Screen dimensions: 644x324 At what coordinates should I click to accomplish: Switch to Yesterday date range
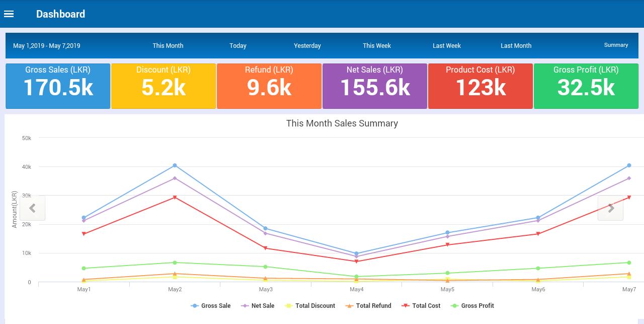tap(307, 45)
